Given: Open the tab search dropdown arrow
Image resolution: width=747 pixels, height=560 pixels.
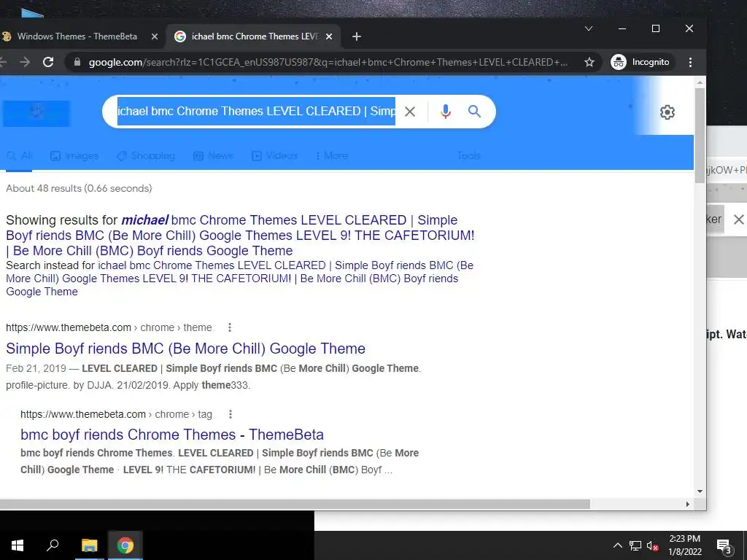Looking at the screenshot, I should point(589,28).
